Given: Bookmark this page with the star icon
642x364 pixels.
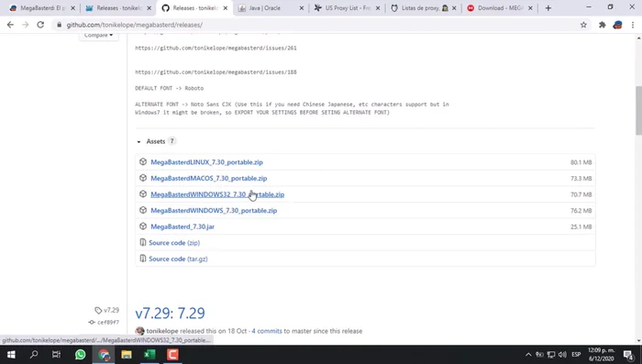Looking at the screenshot, I should click(583, 25).
